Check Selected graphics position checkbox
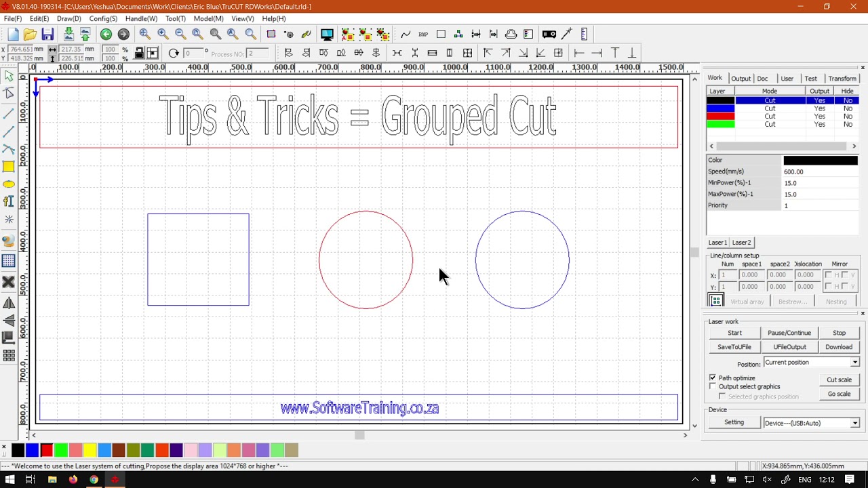 [x=722, y=396]
